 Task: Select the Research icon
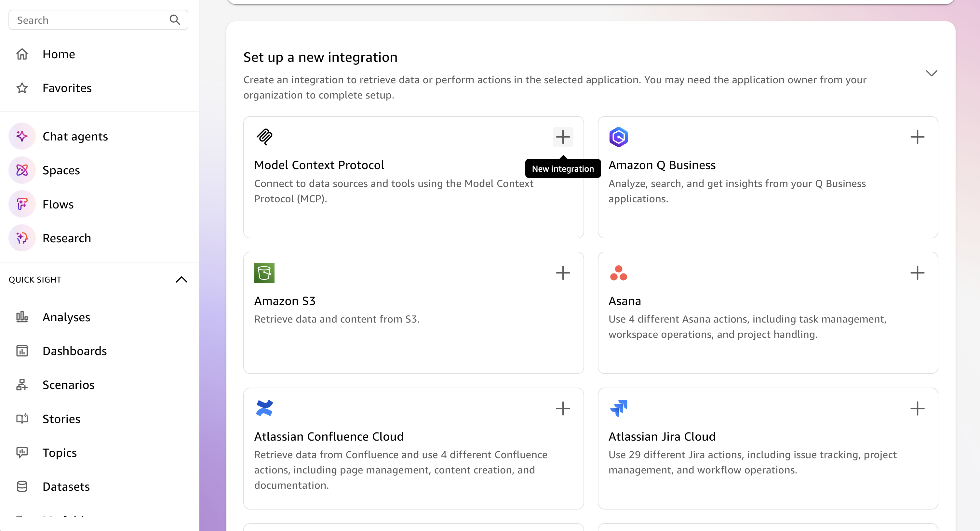pyautogui.click(x=22, y=238)
